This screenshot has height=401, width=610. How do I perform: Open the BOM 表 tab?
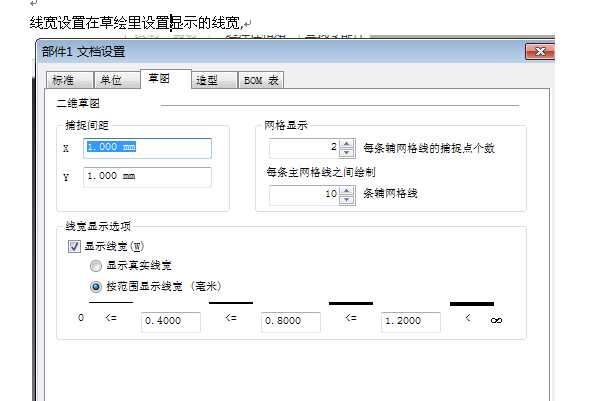tap(261, 80)
